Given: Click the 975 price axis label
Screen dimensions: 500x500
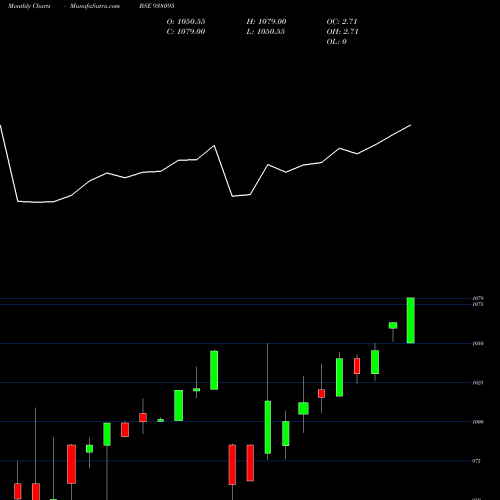Looking at the screenshot, I should [477, 461].
